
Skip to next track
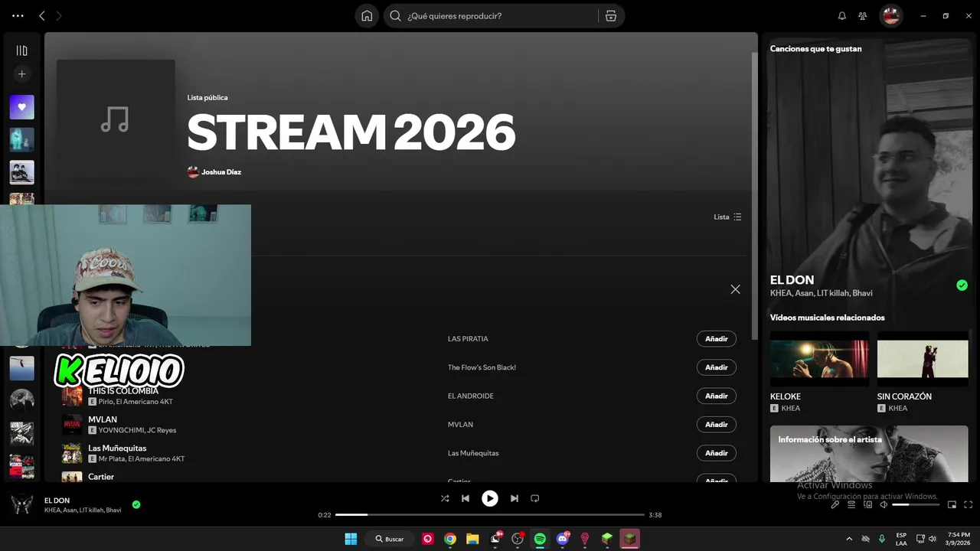click(514, 498)
